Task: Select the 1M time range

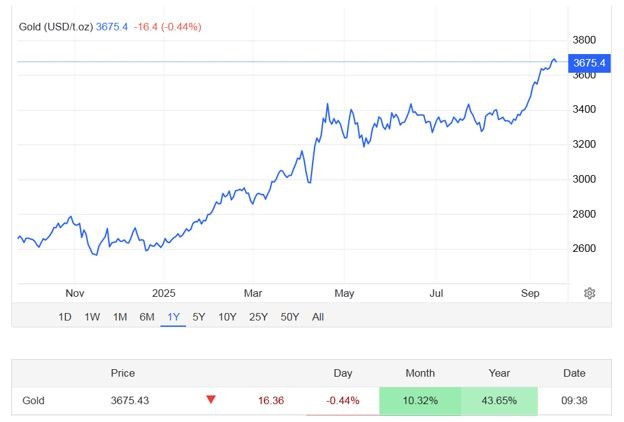Action: click(x=119, y=317)
